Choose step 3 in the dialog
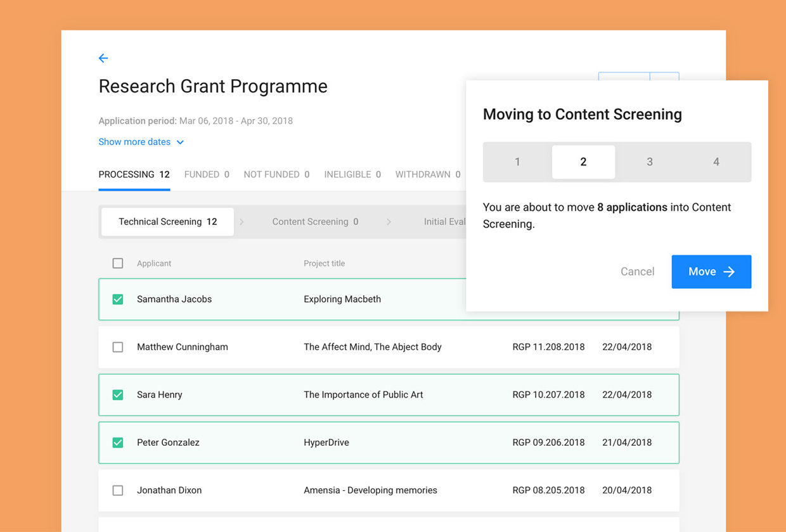The width and height of the screenshot is (786, 532). [x=650, y=162]
